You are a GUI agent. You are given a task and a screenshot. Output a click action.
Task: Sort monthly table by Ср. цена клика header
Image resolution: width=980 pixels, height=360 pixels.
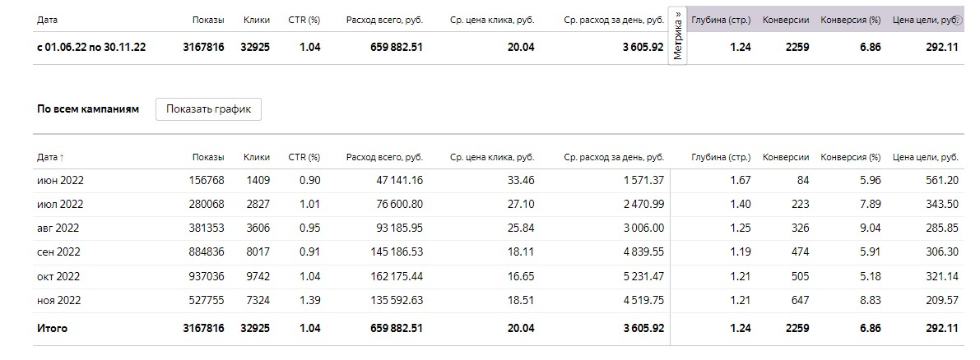[492, 157]
